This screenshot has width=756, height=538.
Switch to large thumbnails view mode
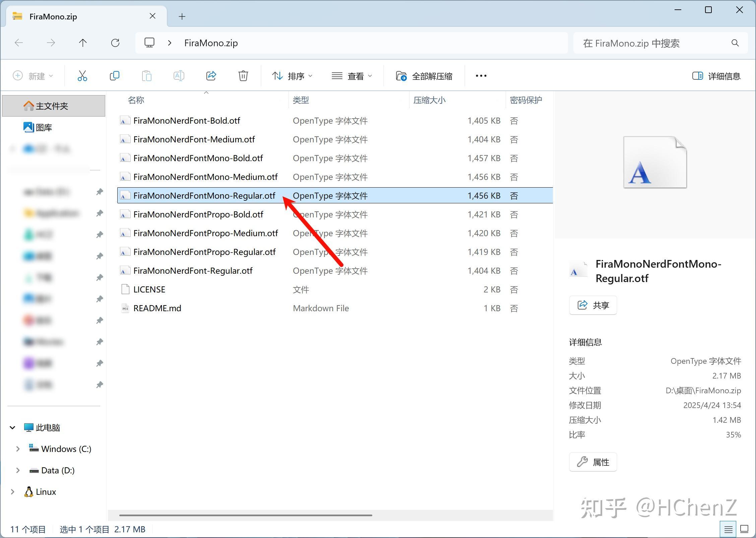pyautogui.click(x=744, y=529)
